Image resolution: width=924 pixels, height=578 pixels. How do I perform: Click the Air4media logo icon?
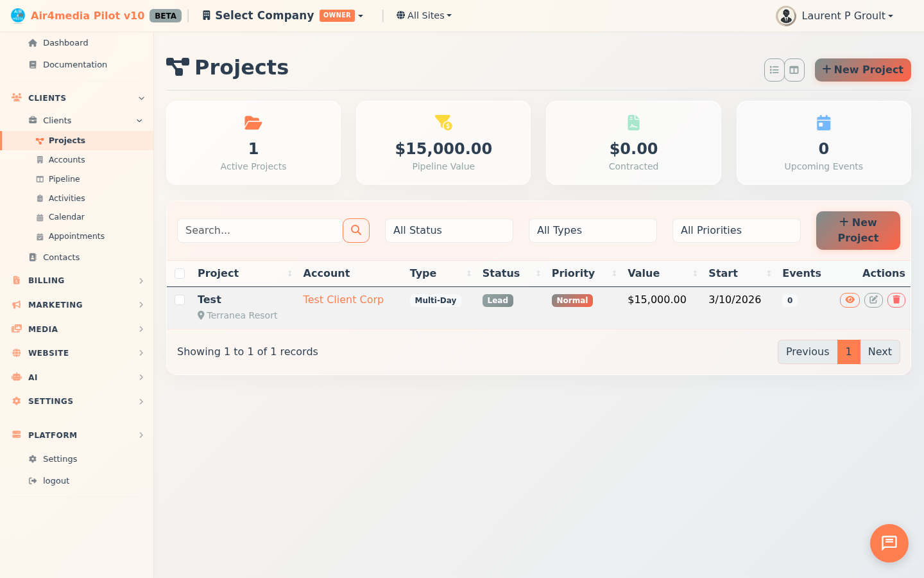(x=17, y=14)
